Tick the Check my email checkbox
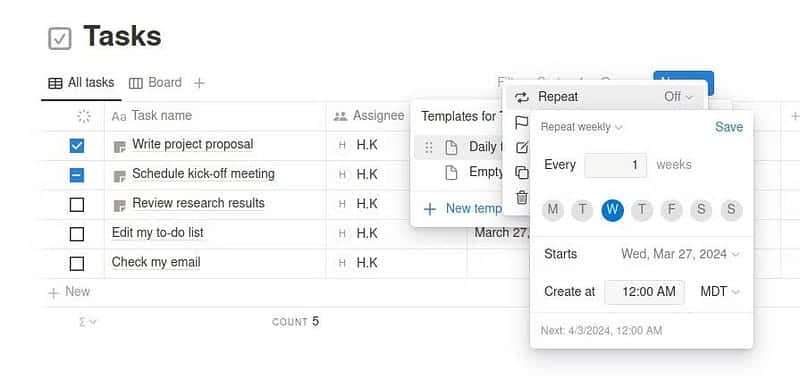The height and width of the screenshot is (380, 800). (77, 264)
